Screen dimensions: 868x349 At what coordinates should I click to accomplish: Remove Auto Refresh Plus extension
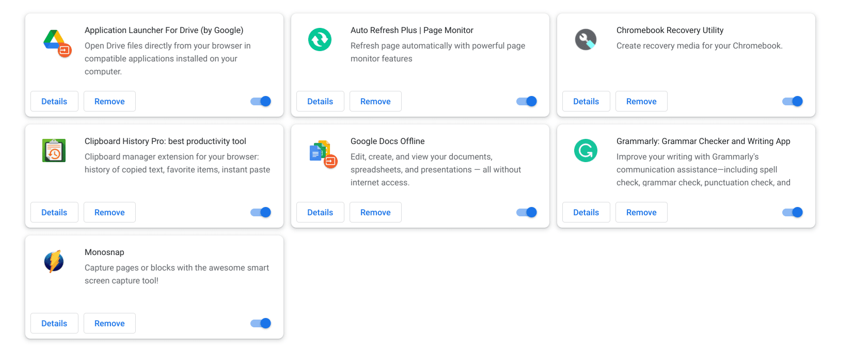coord(375,101)
